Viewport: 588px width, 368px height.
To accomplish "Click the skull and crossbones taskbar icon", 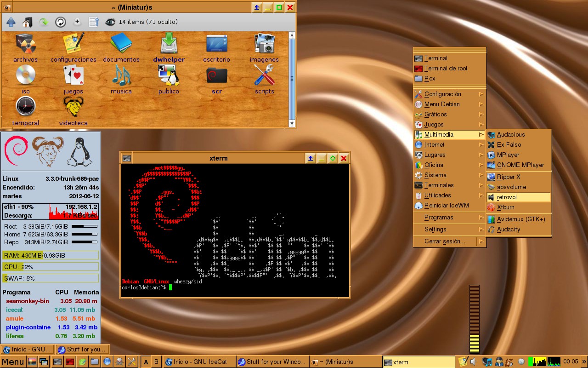I will [119, 362].
